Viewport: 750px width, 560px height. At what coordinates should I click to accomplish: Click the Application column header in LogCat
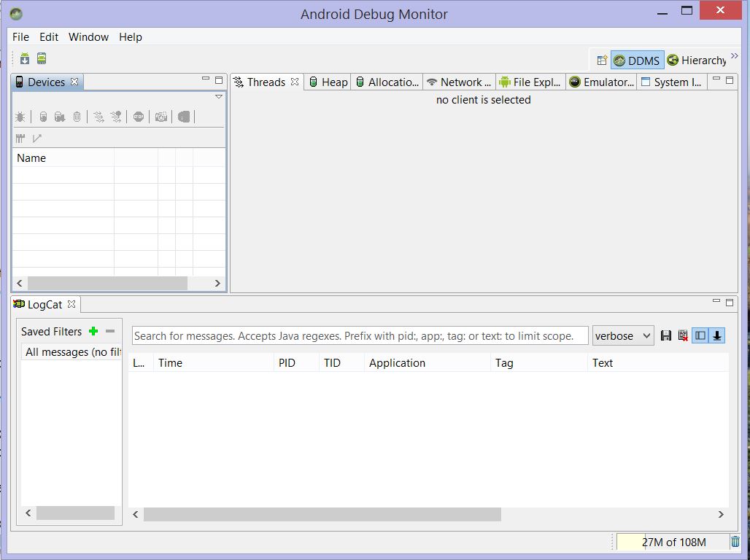[x=397, y=362]
